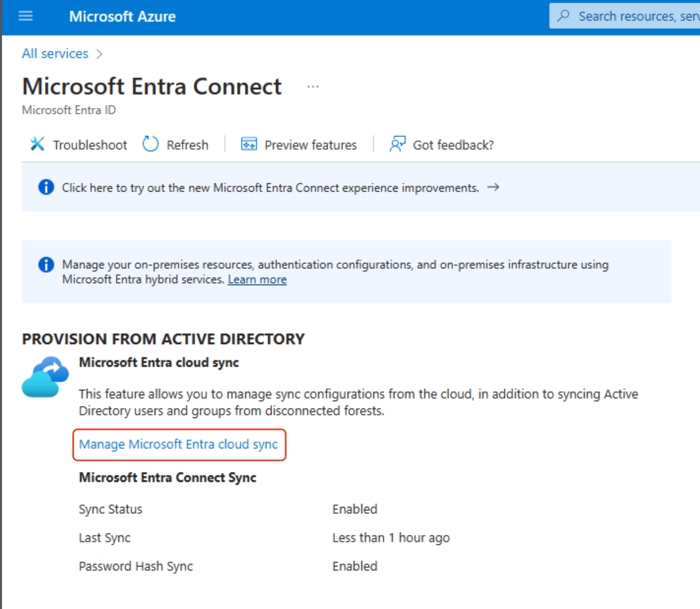The image size is (700, 609).
Task: Open the hamburger portal menu
Action: pyautogui.click(x=25, y=16)
